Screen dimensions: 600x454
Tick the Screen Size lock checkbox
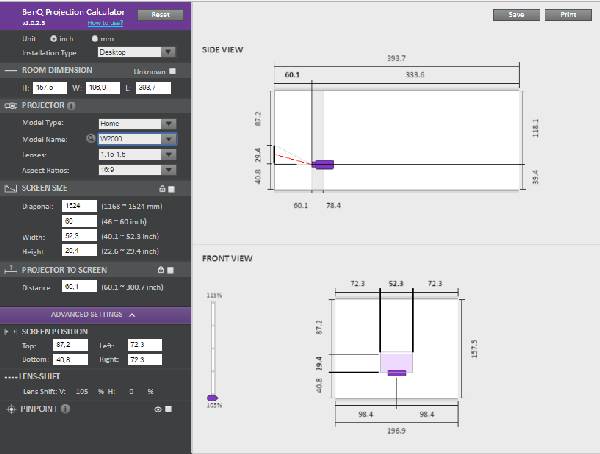click(171, 189)
